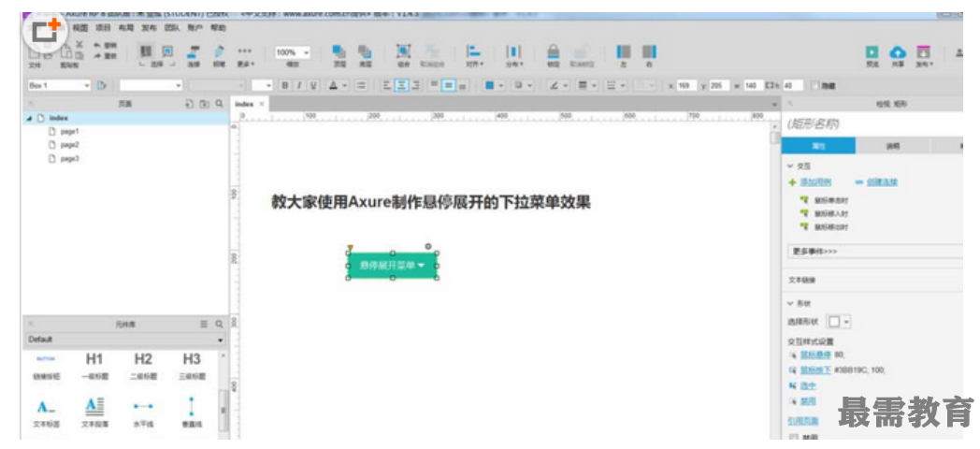
Task: Open the font color picker
Action: (x=339, y=85)
